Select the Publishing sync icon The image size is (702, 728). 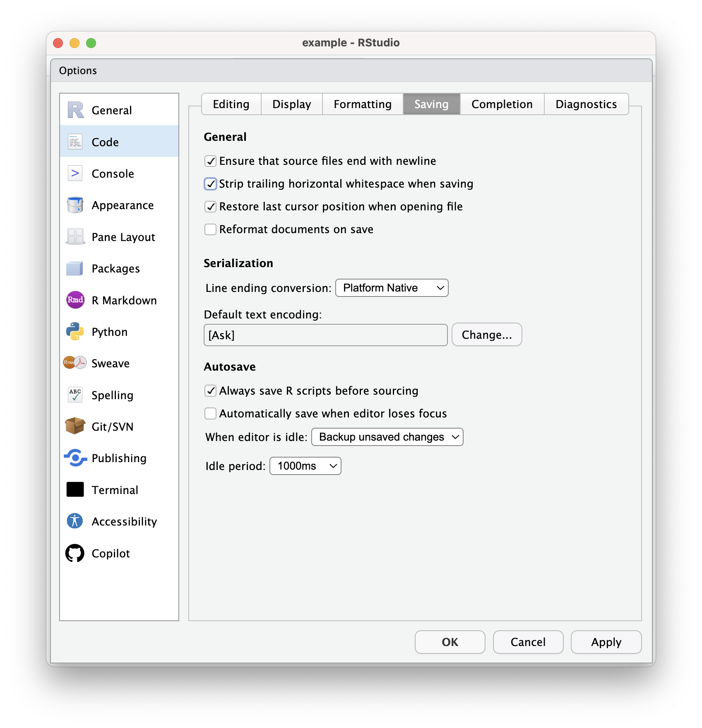(x=75, y=458)
